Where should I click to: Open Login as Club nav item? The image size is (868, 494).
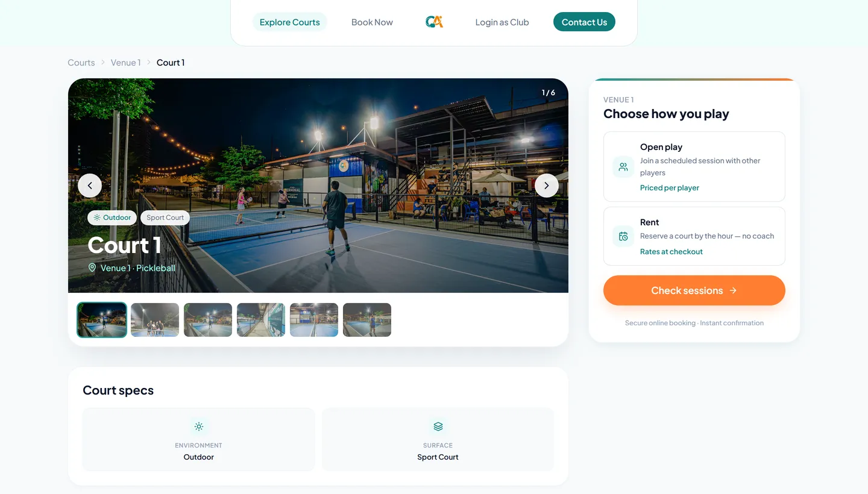pos(502,22)
